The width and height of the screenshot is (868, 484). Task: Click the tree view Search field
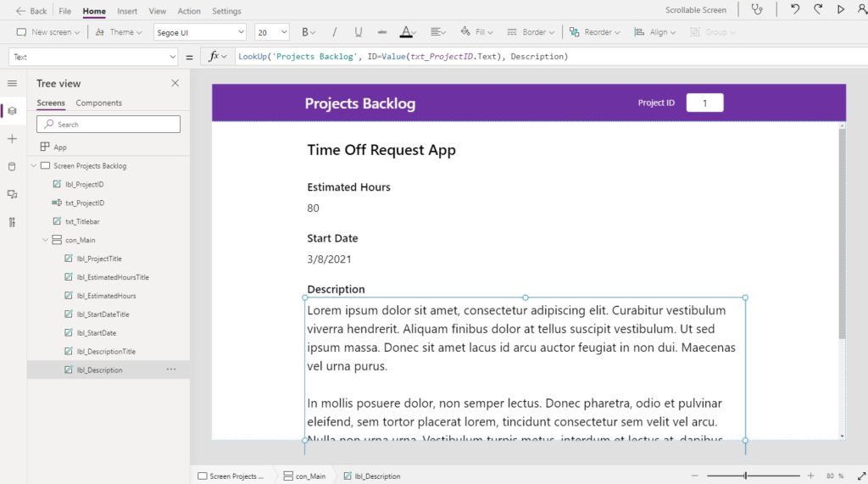point(108,124)
